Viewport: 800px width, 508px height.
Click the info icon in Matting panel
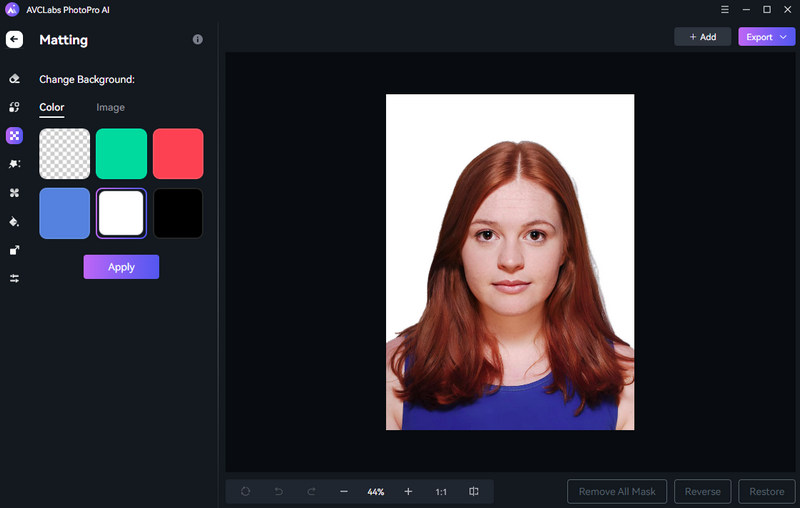pos(197,40)
